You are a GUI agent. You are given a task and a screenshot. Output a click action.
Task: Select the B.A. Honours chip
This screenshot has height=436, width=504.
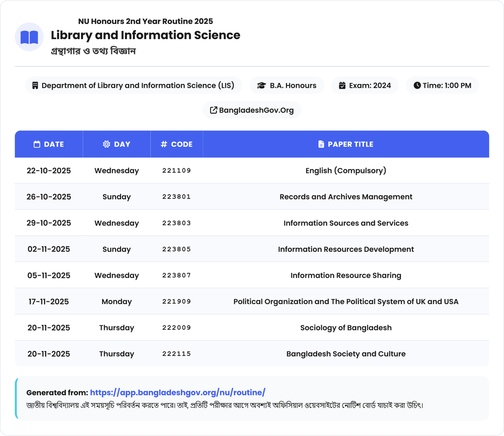pos(287,86)
